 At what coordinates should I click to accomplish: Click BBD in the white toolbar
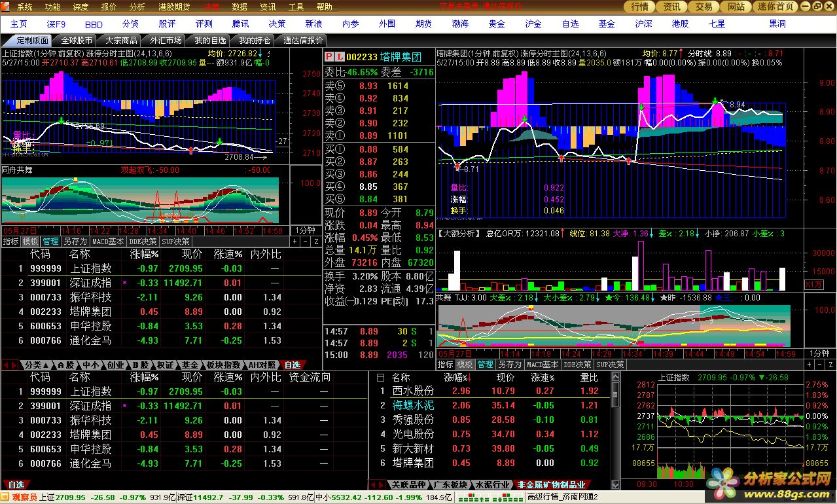click(94, 24)
